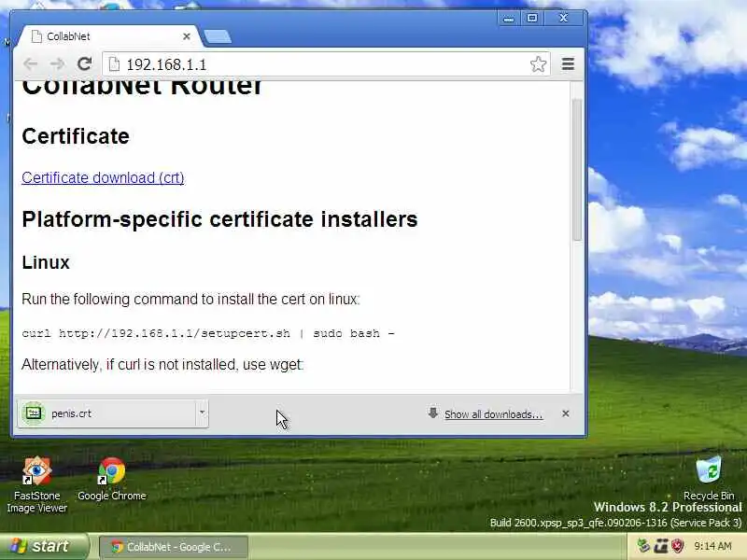
Task: Open the Recycle Bin icon
Action: [x=709, y=478]
